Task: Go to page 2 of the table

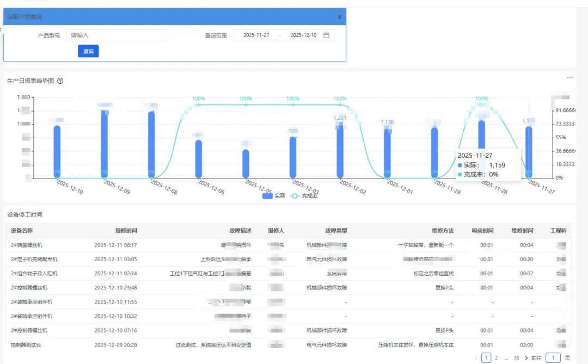Action: pos(496,357)
